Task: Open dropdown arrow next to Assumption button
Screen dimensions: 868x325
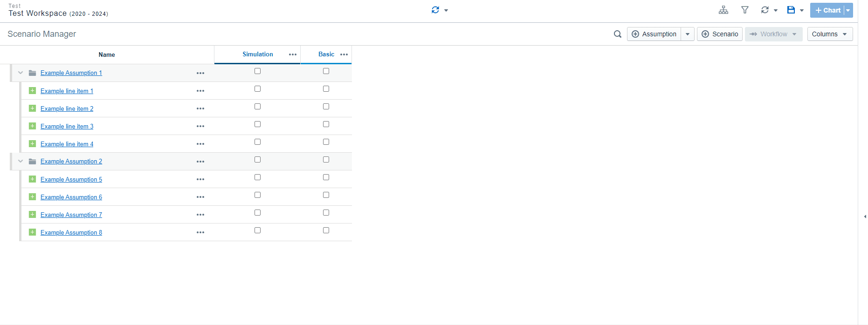Action: point(688,34)
